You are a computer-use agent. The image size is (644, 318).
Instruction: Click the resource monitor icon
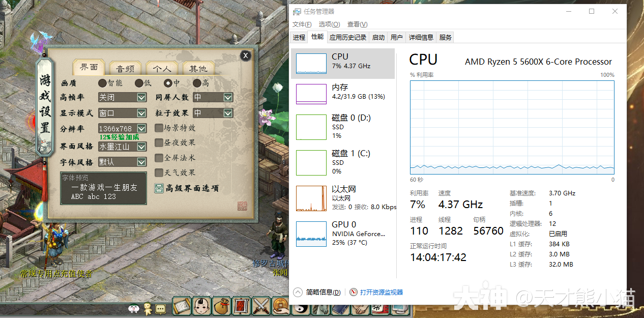(354, 292)
